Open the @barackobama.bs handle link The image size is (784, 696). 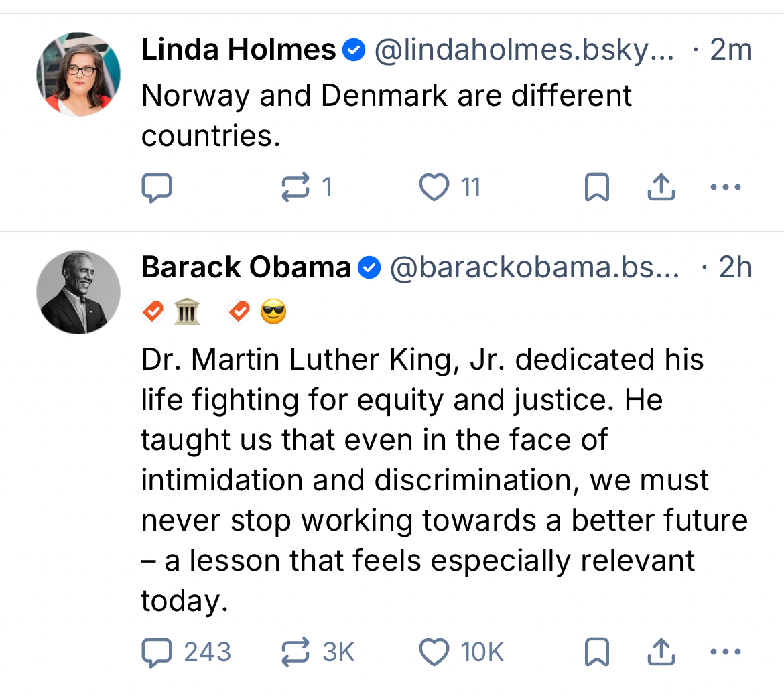(534, 268)
